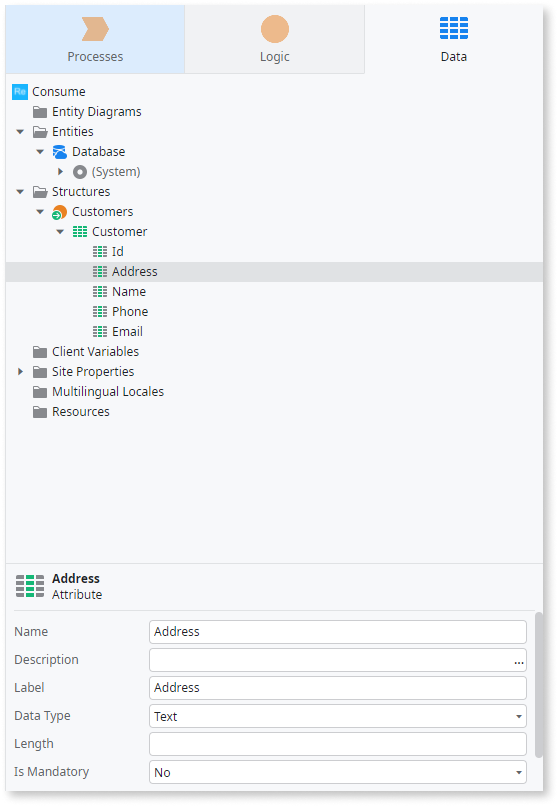Screen dimensions: 558x806
Task: Expand the Site Properties folder
Action: point(20,372)
